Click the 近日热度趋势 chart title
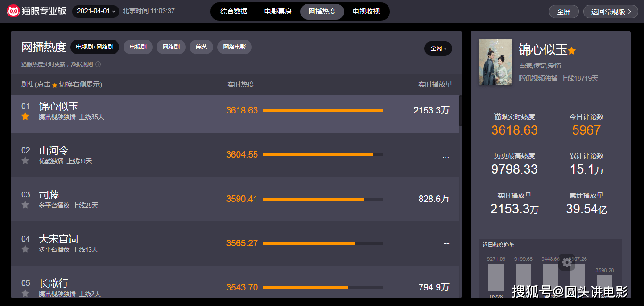Image resolution: width=644 pixels, height=306 pixels. [x=498, y=245]
